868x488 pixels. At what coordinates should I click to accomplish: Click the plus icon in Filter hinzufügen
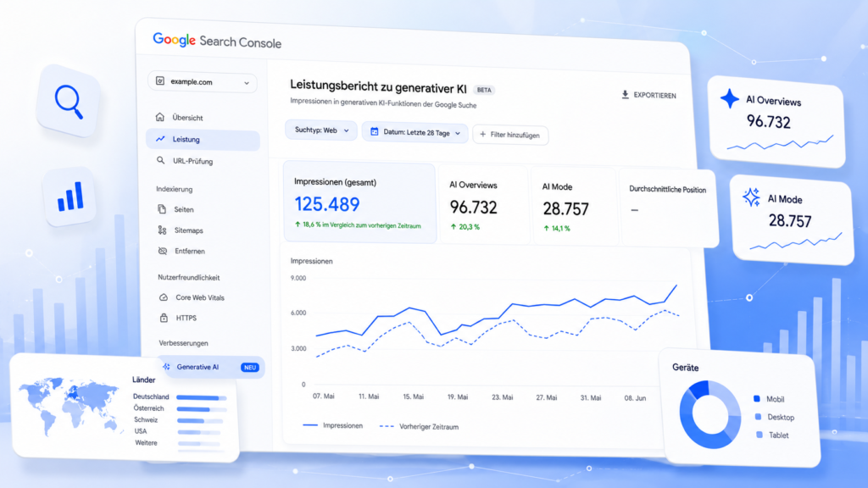482,135
